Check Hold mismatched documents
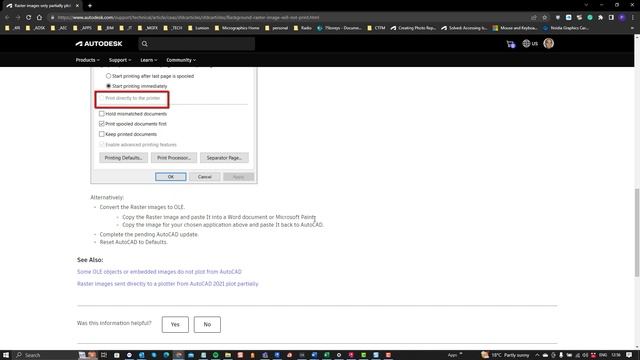This screenshot has height=360, width=640. (102, 114)
